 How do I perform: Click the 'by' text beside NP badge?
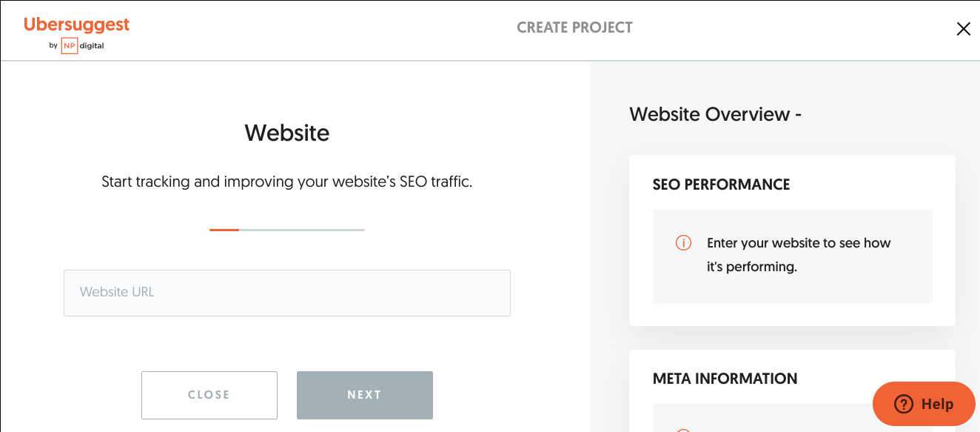click(x=53, y=46)
